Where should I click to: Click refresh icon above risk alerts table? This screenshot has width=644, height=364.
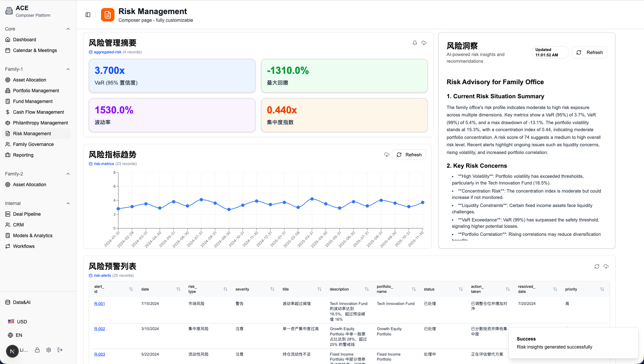(597, 266)
